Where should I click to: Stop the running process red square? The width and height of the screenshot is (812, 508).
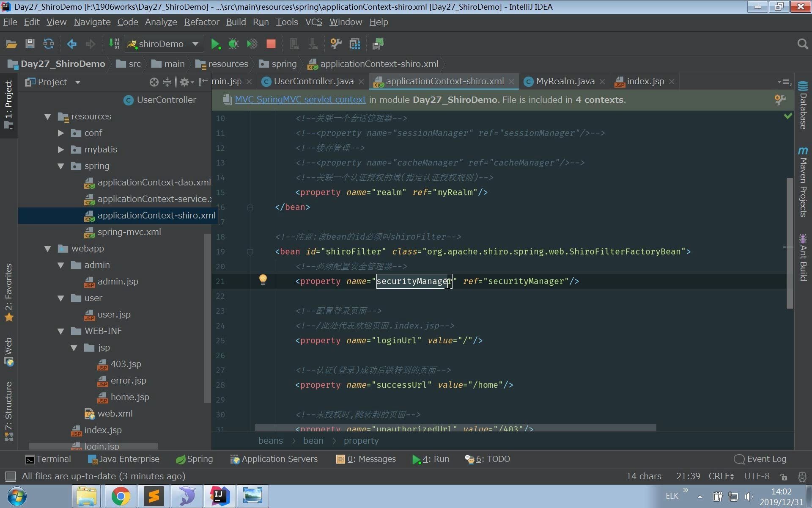click(x=271, y=44)
